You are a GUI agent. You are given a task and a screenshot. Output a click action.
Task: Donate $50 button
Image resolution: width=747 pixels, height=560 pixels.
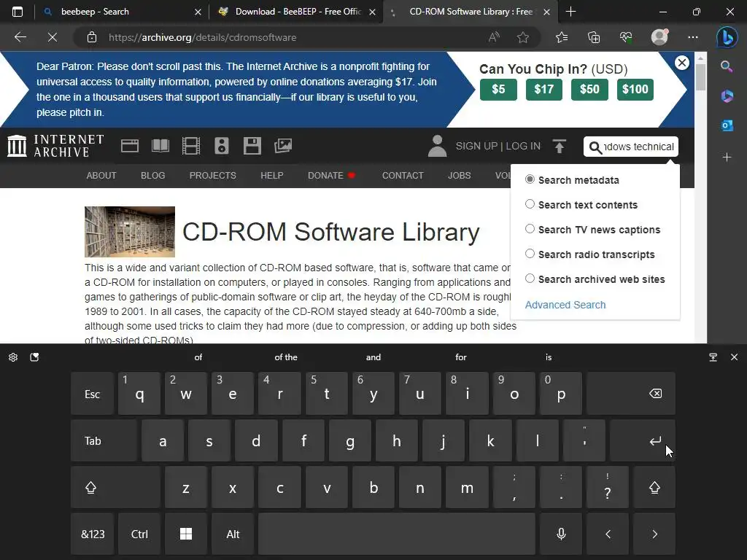[x=589, y=90]
